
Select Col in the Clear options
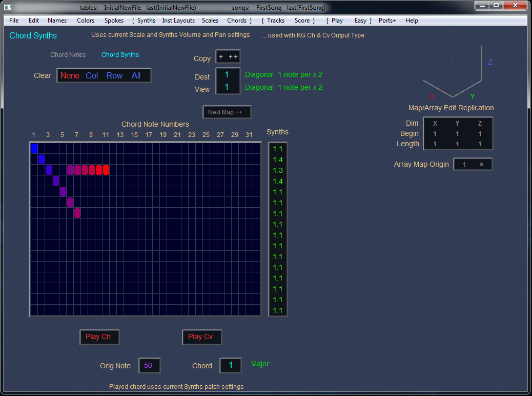pos(92,76)
